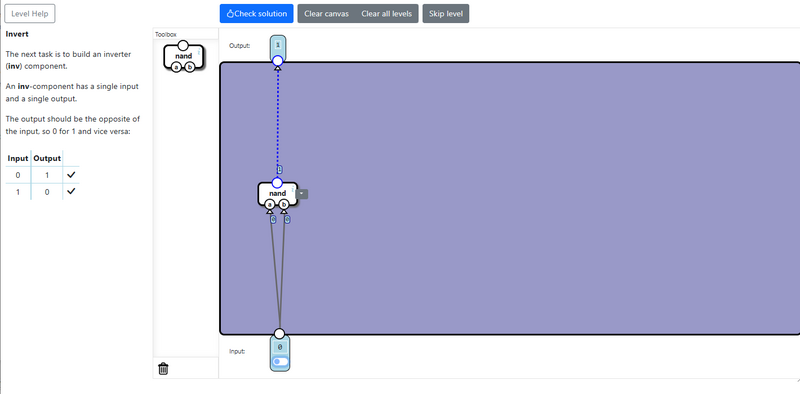The width and height of the screenshot is (800, 394).
Task: Click the signal value label below pin b
Action: [x=287, y=219]
